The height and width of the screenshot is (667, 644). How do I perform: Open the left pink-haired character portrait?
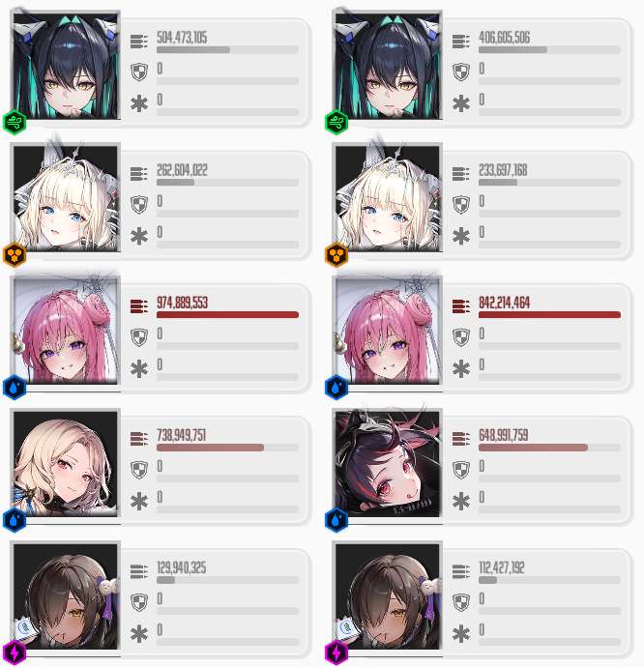point(66,330)
